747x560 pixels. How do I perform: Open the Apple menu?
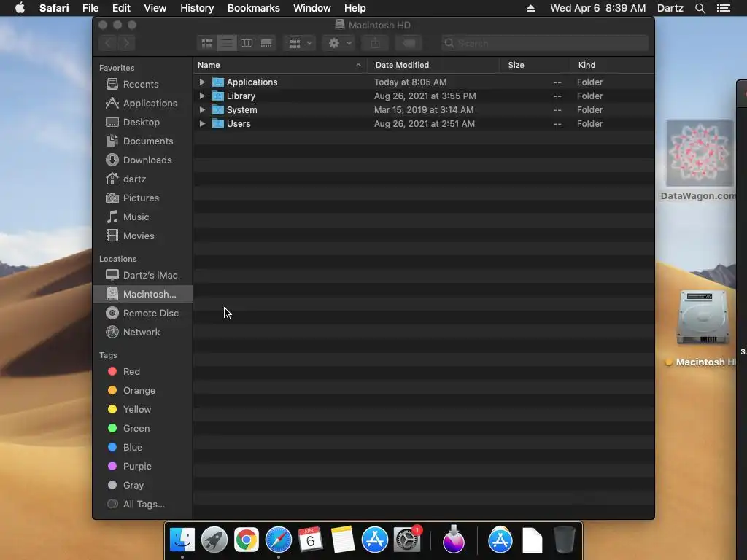coord(20,8)
